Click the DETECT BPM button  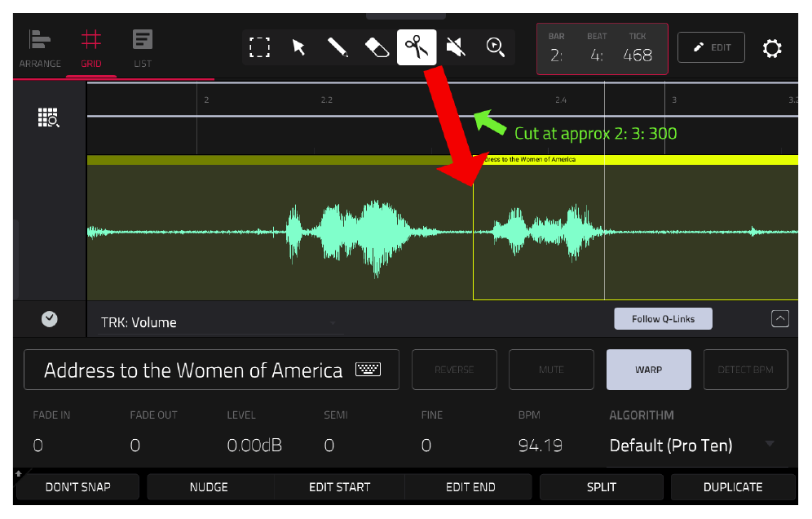pyautogui.click(x=746, y=370)
